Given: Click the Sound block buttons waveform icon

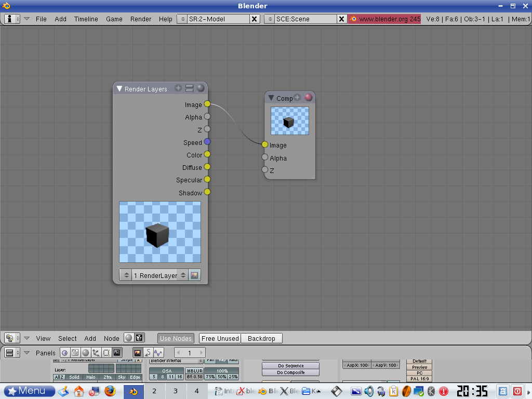Looking at the screenshot, I should 158,353.
